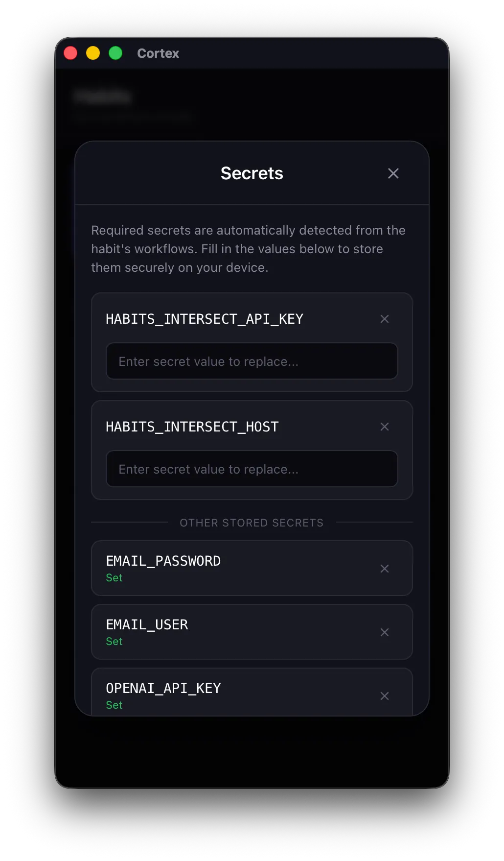Click the green Set status under EMAIL_USER
The image size is (504, 861).
(x=114, y=641)
